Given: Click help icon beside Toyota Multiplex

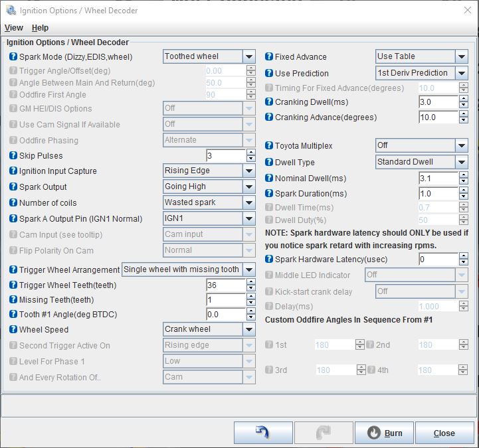Looking at the screenshot, I should tap(269, 145).
